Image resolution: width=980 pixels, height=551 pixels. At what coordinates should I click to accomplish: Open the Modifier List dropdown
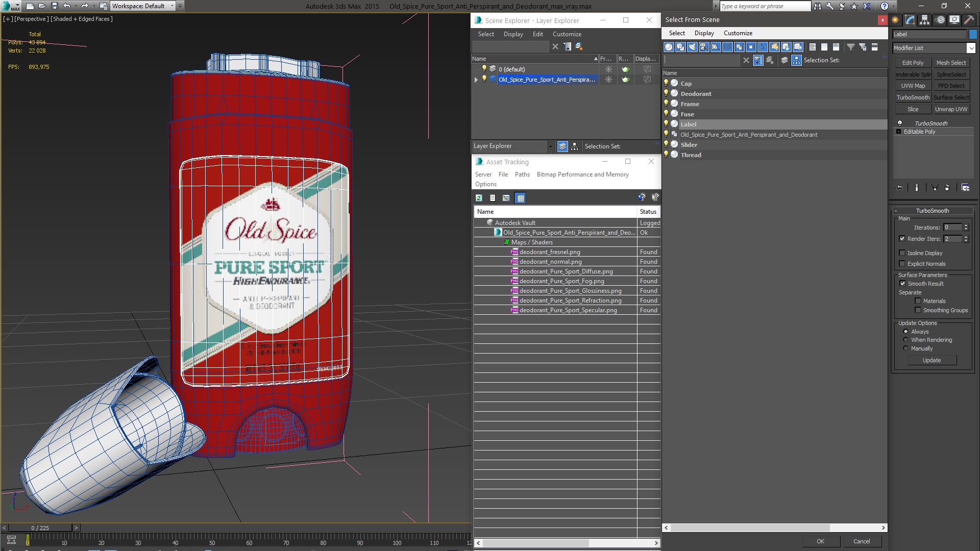click(x=971, y=48)
